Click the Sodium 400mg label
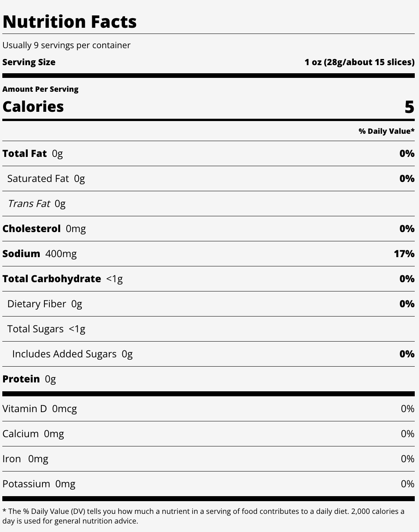The image size is (419, 532). [x=39, y=254]
